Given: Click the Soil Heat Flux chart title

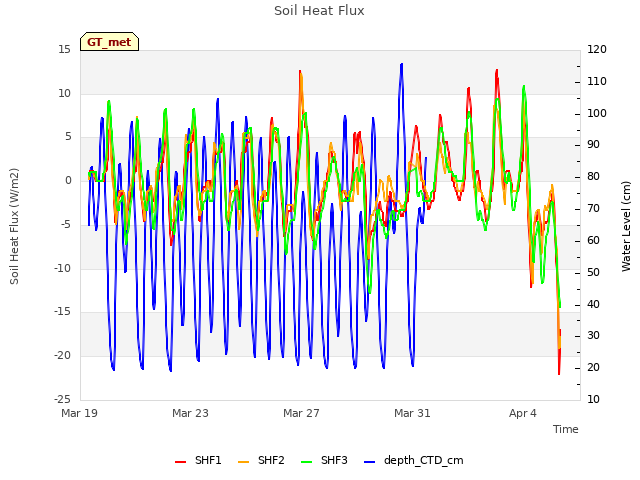Looking at the screenshot, I should (319, 11).
